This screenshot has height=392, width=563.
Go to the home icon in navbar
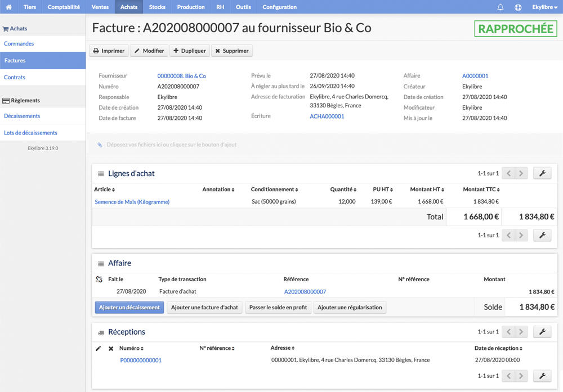click(8, 7)
